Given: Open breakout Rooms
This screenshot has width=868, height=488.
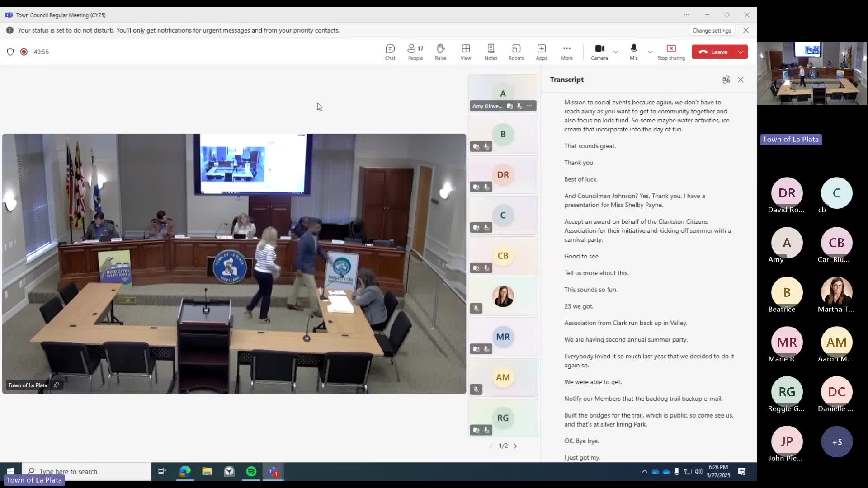Looking at the screenshot, I should pyautogui.click(x=516, y=52).
